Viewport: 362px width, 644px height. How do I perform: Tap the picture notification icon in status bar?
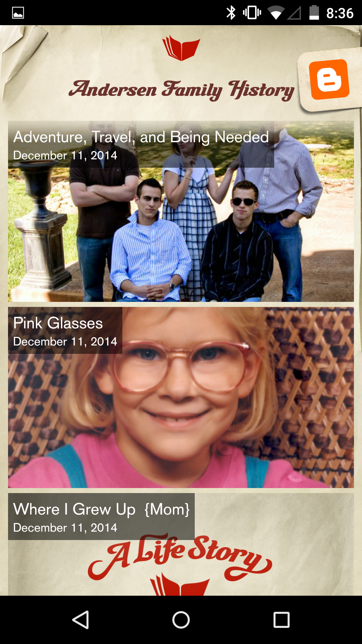[x=18, y=13]
